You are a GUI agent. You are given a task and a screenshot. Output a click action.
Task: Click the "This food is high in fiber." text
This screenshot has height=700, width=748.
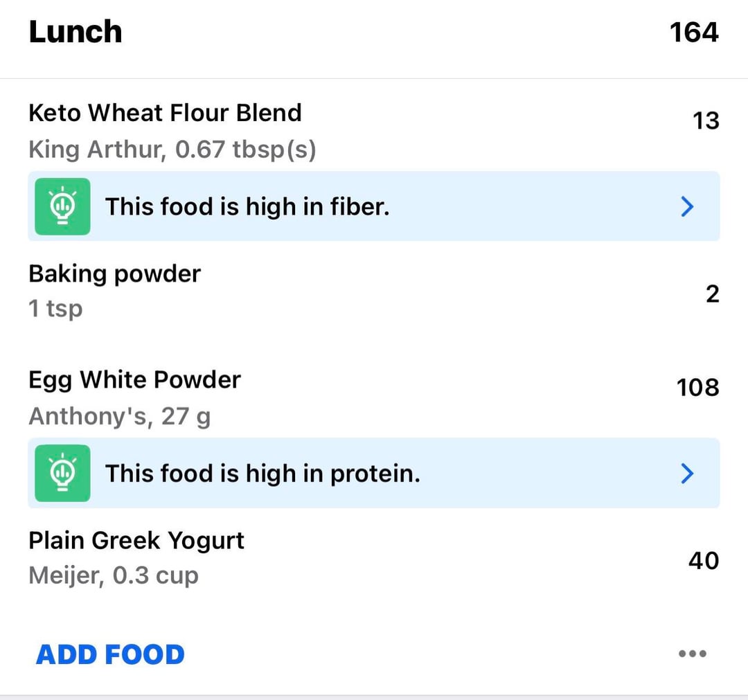(x=247, y=206)
